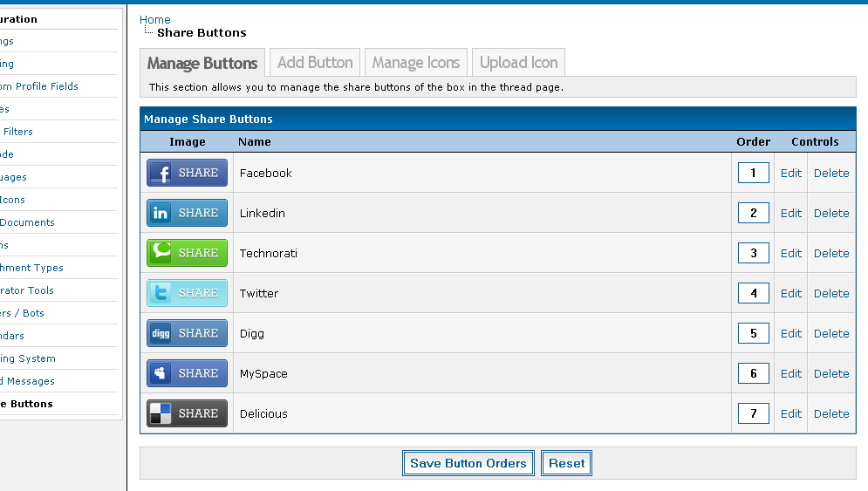868x491 pixels.
Task: Click the Linkedin share button image
Action: pos(187,213)
